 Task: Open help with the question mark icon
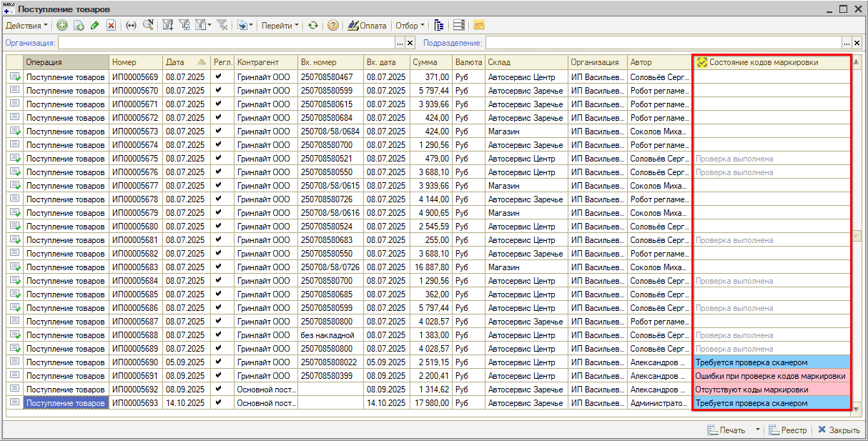(x=333, y=26)
